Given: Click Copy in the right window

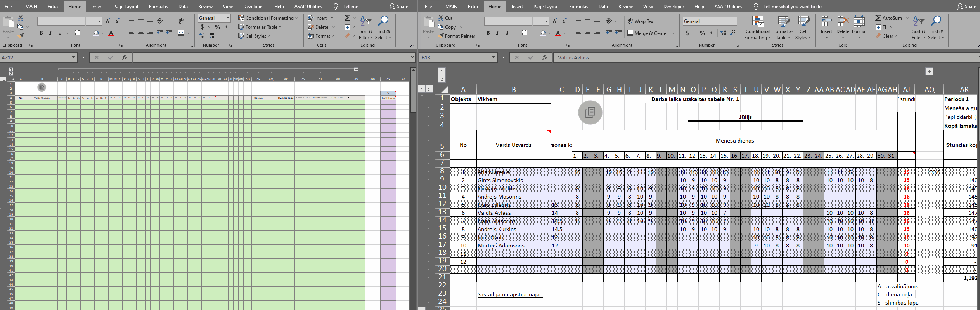Looking at the screenshot, I should (447, 27).
